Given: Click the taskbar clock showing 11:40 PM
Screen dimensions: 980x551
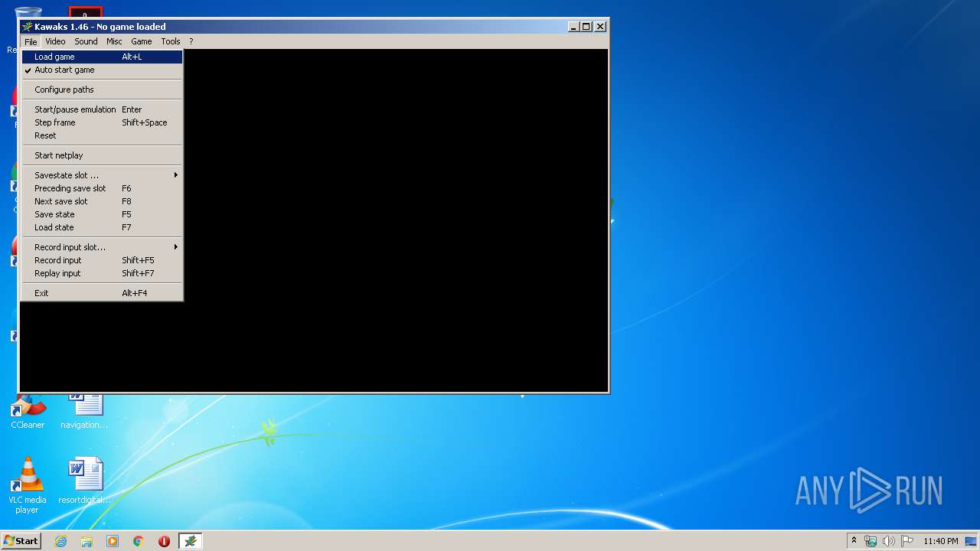Looking at the screenshot, I should coord(940,541).
